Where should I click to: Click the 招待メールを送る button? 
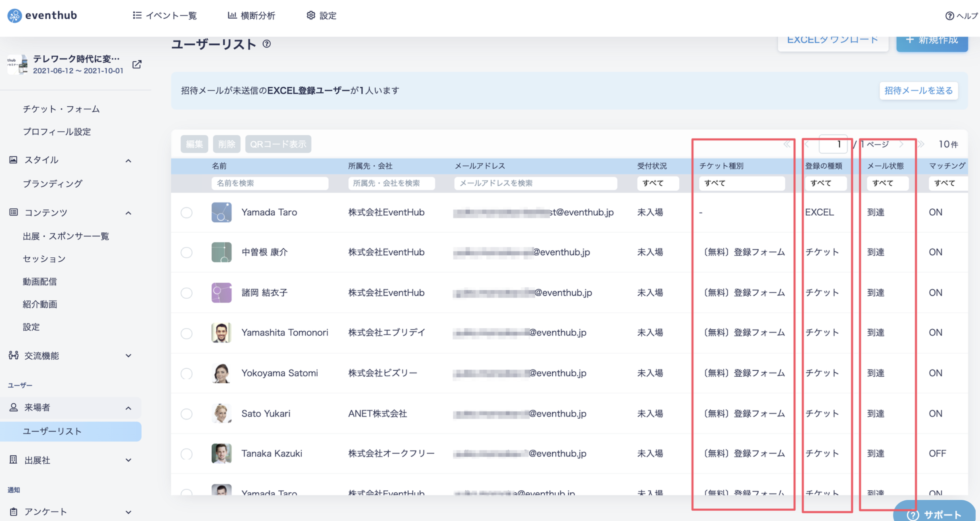[x=918, y=91]
